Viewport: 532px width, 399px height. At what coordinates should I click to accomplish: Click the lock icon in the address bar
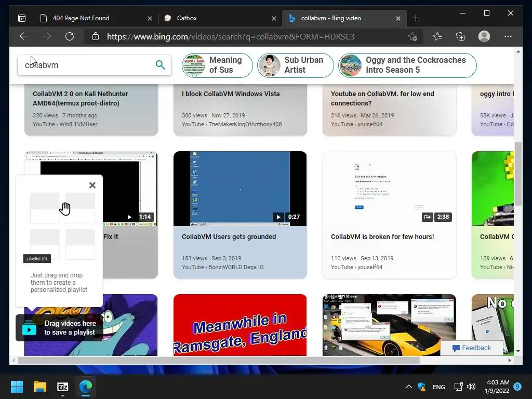tap(96, 36)
